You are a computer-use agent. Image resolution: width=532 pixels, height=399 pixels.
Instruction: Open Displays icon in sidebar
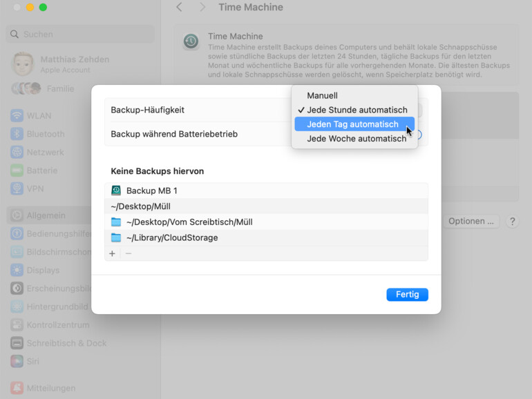pos(17,270)
